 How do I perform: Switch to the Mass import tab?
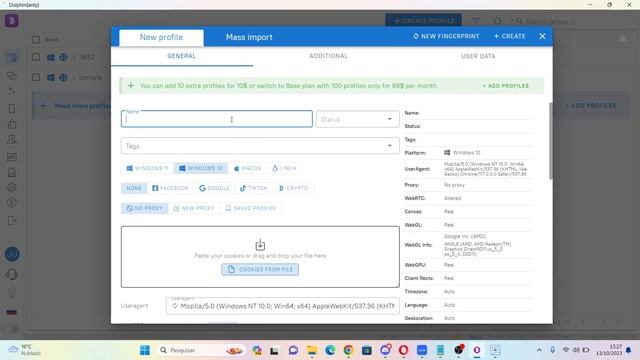point(249,37)
